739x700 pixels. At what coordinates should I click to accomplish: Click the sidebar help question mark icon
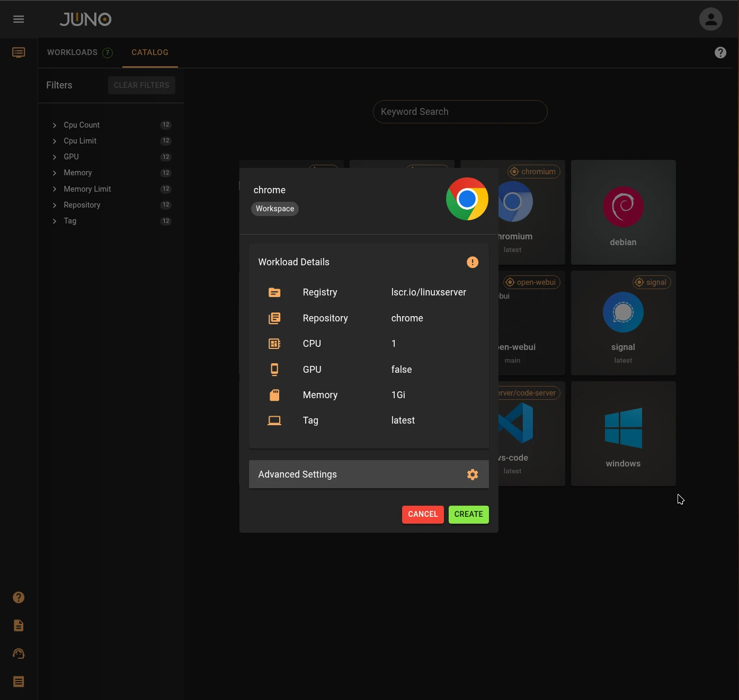coord(19,597)
